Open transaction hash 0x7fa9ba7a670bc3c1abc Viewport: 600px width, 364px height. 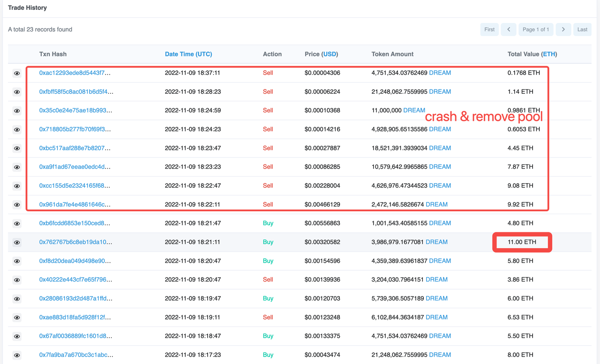tap(76, 355)
